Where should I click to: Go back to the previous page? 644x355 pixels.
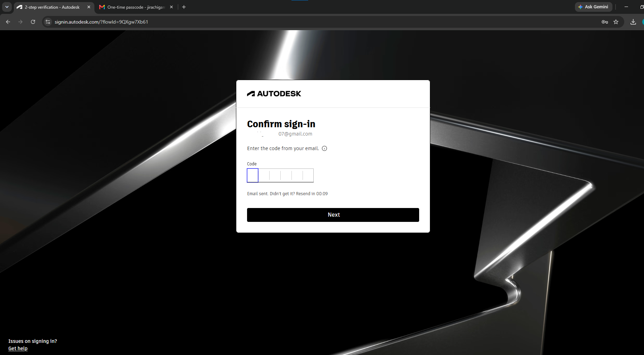coord(8,22)
